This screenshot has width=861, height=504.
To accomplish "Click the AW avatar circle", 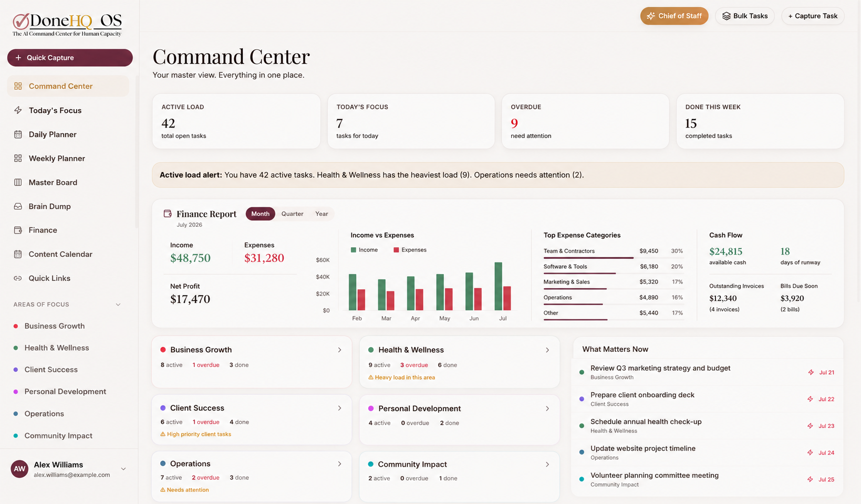I will coord(19,469).
